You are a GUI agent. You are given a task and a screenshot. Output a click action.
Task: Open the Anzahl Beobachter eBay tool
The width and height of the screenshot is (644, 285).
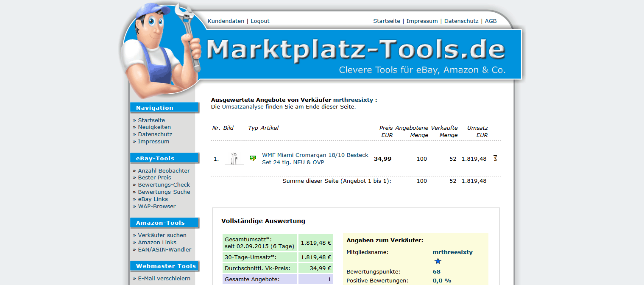pos(164,170)
